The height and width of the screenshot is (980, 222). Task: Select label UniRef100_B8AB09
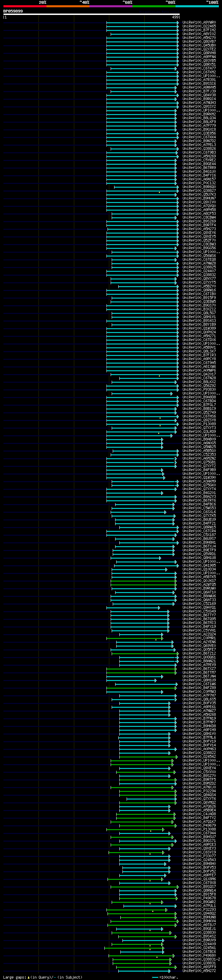click(x=199, y=439)
